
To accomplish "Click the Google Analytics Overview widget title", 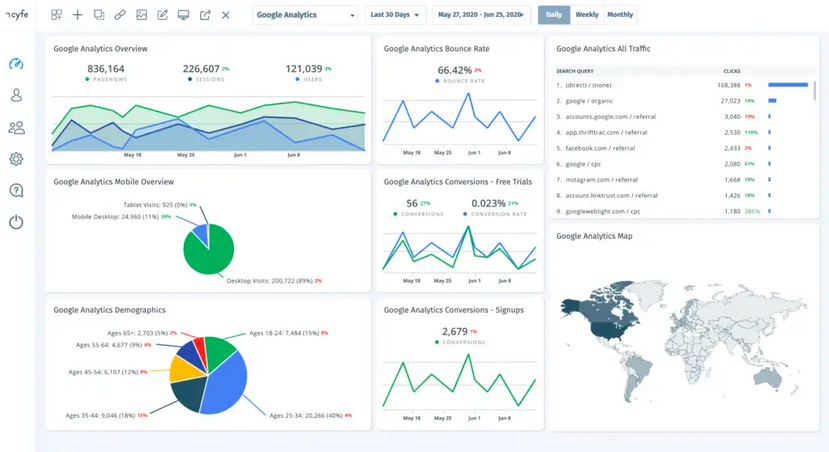I will (100, 49).
